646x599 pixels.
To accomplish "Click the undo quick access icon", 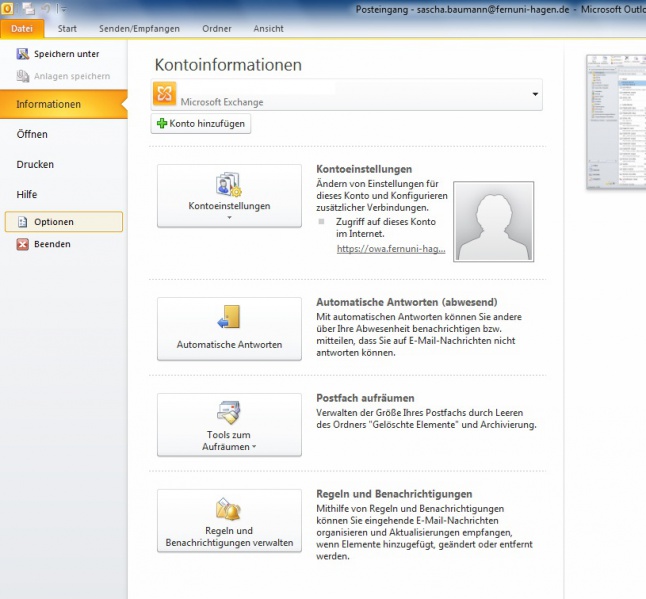I will 45,8.
